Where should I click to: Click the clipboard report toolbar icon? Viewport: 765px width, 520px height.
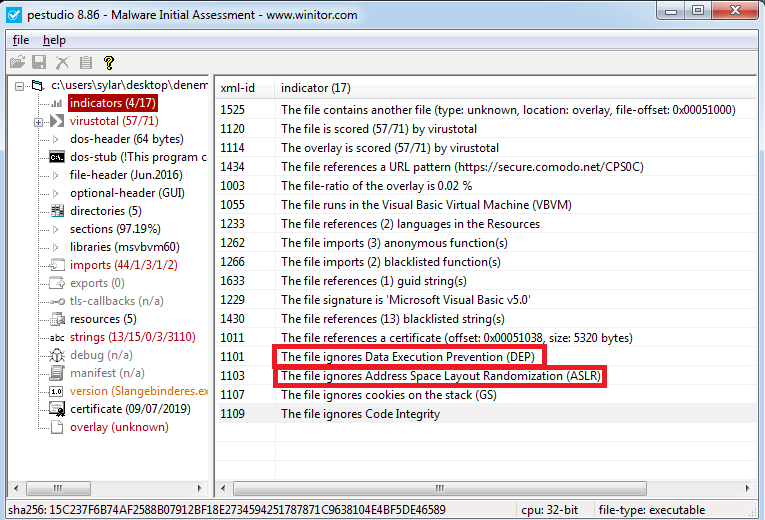pyautogui.click(x=86, y=62)
